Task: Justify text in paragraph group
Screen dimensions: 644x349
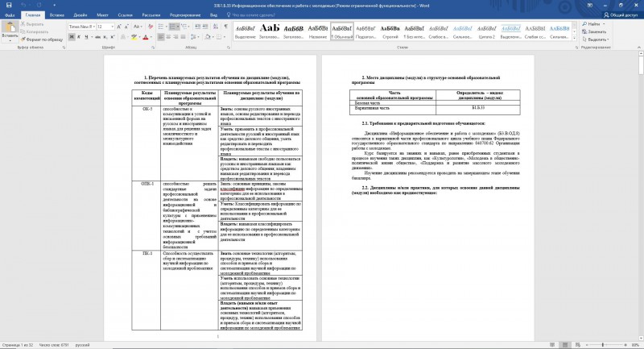Action: pos(184,37)
